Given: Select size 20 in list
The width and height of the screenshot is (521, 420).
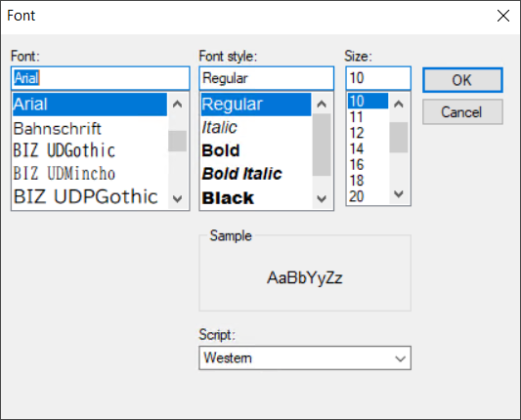Looking at the screenshot, I should pyautogui.click(x=368, y=196).
